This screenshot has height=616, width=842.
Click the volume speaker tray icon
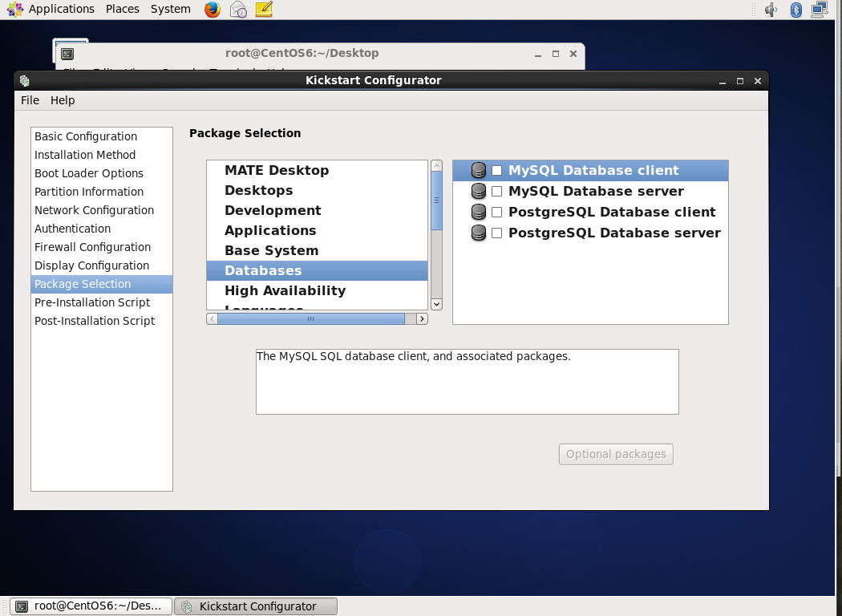(771, 9)
